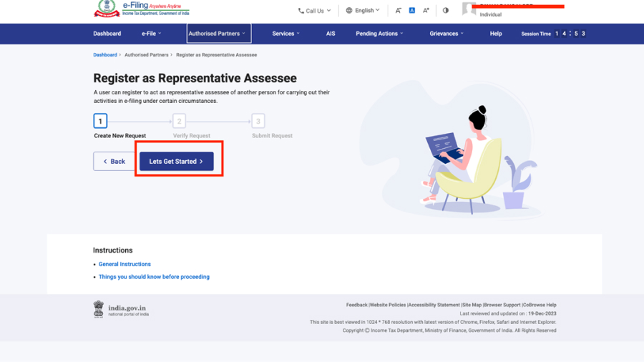Open the Site Map footer link
This screenshot has height=362, width=644.
pyautogui.click(x=472, y=305)
